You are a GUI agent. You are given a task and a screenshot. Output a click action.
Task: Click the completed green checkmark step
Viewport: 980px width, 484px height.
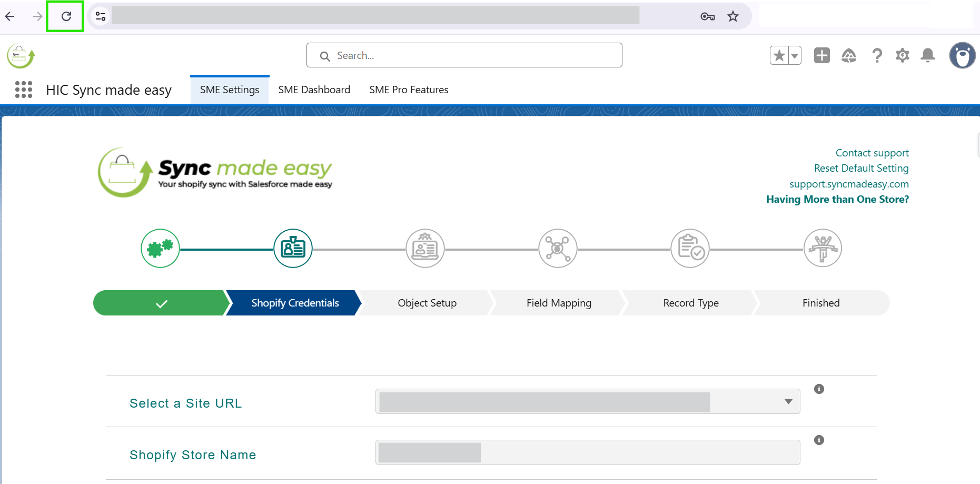point(162,303)
